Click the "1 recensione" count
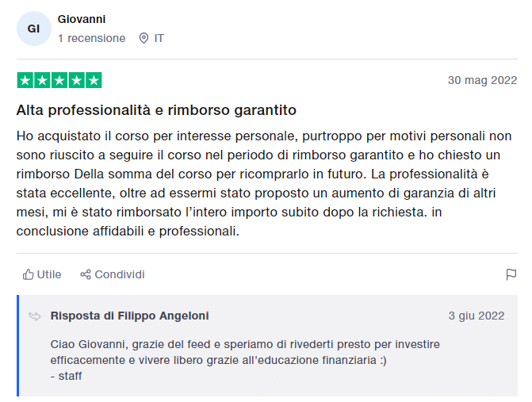Screen dimensions: 532x402 (91, 38)
